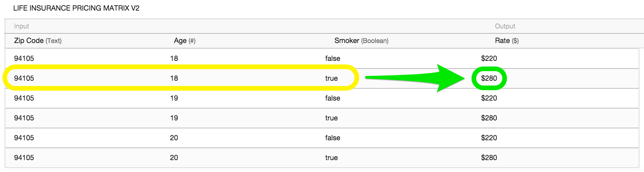644x172 pixels.
Task: Click 'false' in the age 19 row
Action: tap(333, 98)
